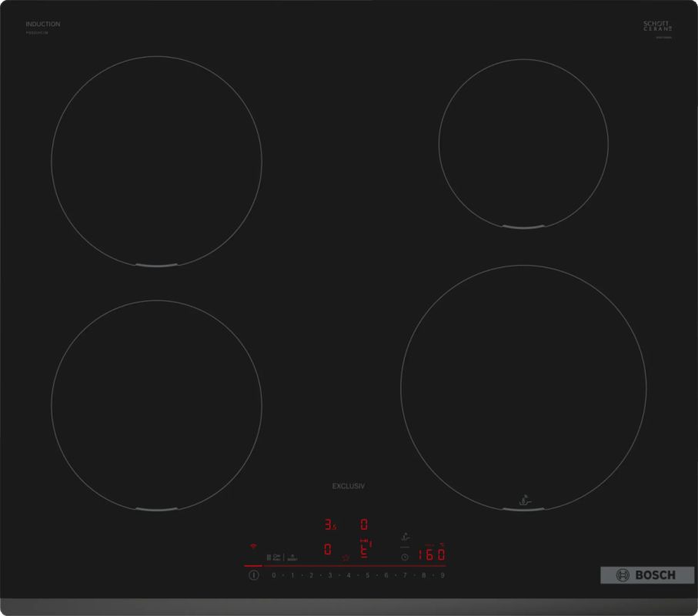
Task: Tap the boost function key
Action: click(x=292, y=557)
